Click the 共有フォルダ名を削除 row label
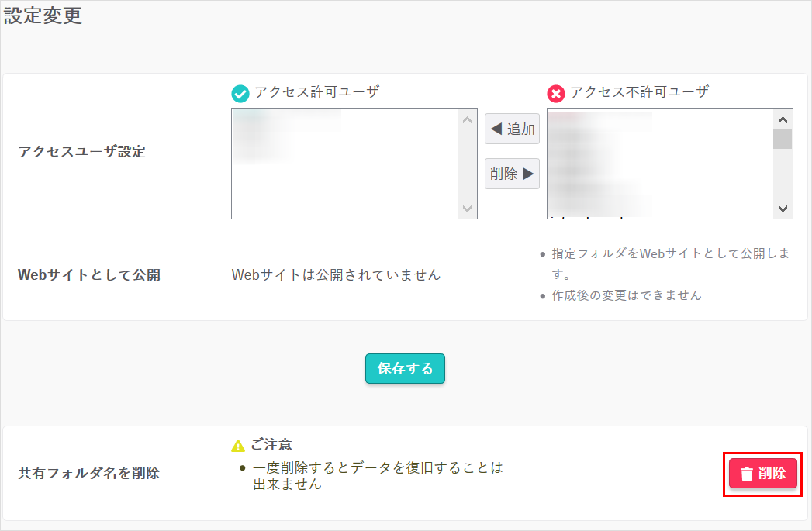 click(88, 473)
